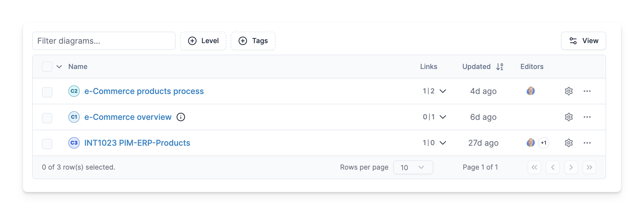Select the e-Commerce products process checkbox

(x=47, y=92)
